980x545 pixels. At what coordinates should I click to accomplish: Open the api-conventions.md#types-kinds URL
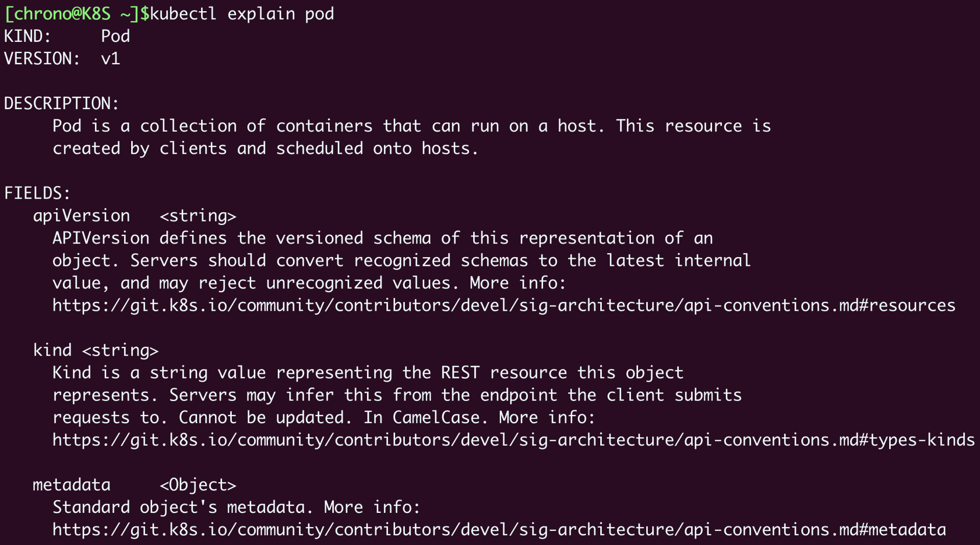coord(513,440)
